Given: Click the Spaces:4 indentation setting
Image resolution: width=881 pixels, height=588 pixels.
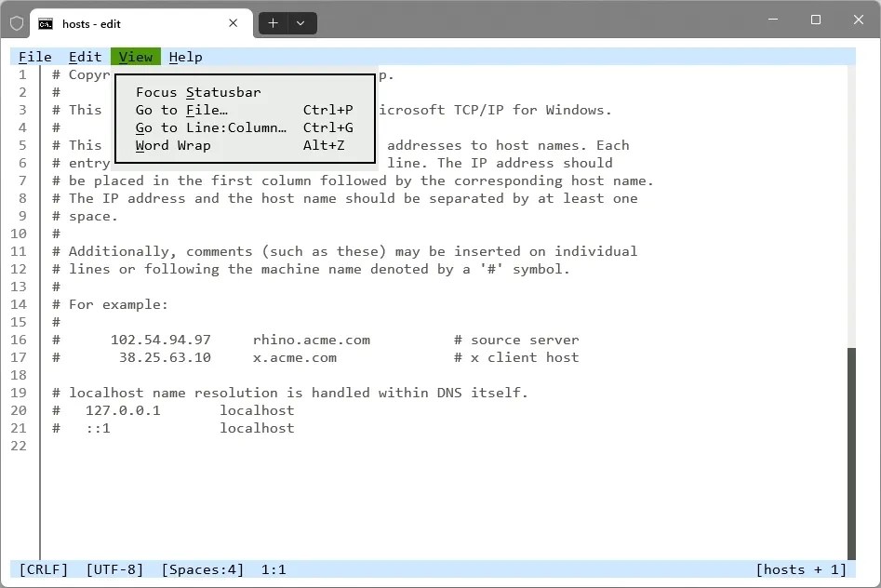Looking at the screenshot, I should (x=203, y=569).
